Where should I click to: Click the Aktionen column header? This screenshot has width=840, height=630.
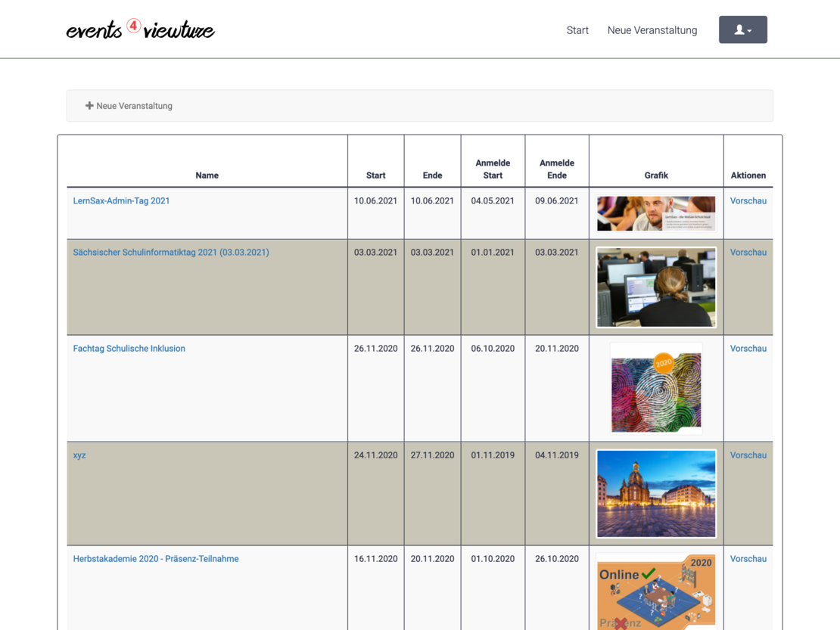coord(748,175)
